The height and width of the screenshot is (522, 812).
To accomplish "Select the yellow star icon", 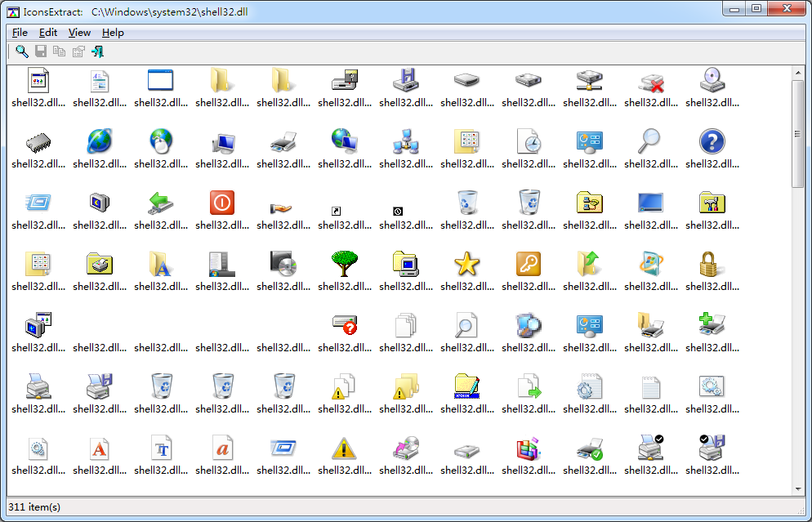I will [x=467, y=264].
